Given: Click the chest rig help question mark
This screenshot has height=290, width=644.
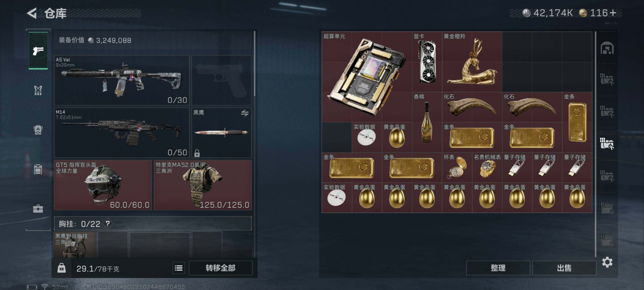Looking at the screenshot, I should (108, 223).
